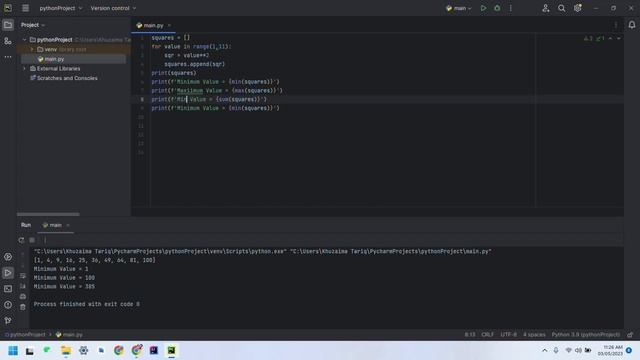The image size is (640, 360).
Task: Run the main configuration with green play icon
Action: pos(483,8)
